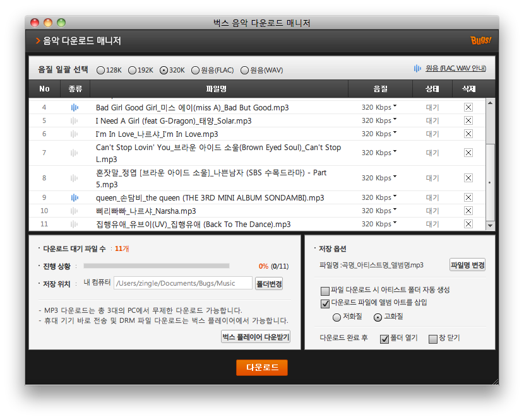Select 원음(WAV) quality option

click(x=244, y=71)
